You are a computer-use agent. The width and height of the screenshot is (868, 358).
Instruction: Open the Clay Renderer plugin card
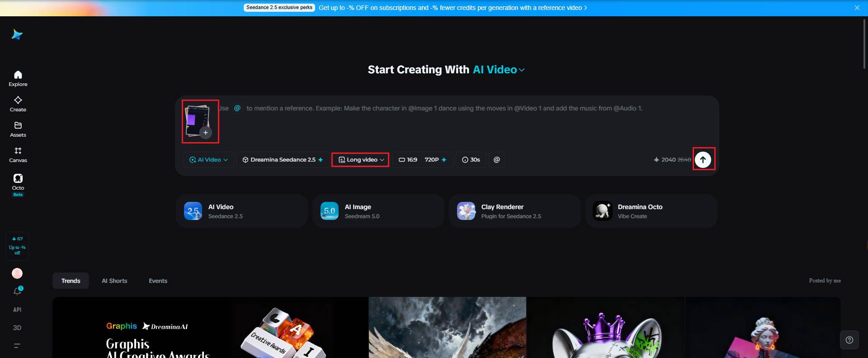point(515,211)
